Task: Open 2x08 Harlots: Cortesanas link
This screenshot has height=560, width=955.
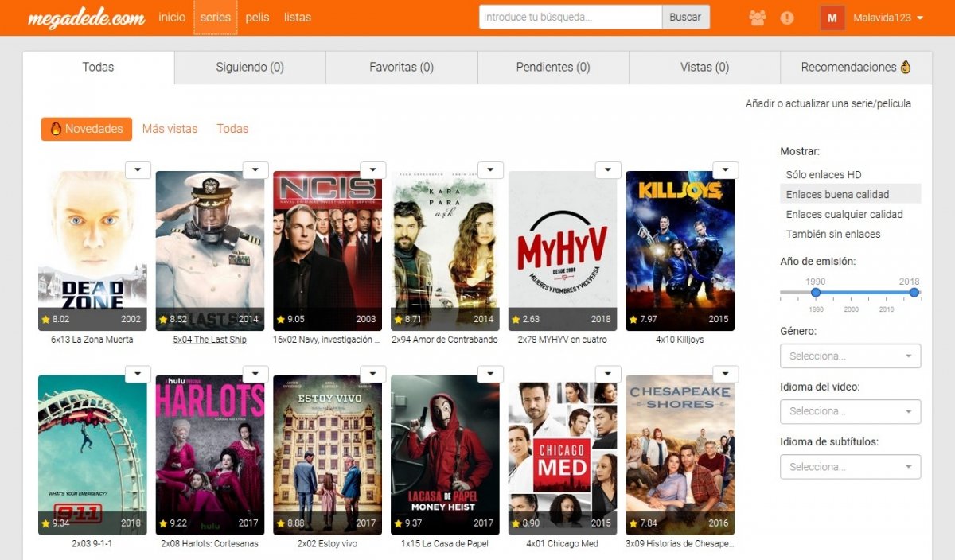Action: click(x=209, y=544)
